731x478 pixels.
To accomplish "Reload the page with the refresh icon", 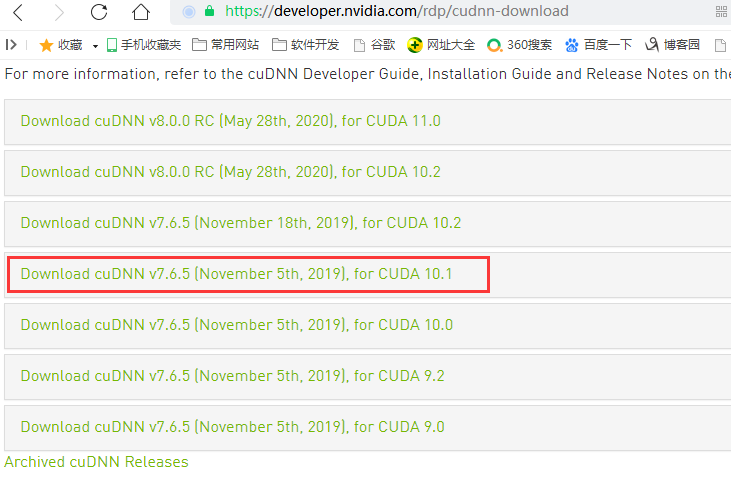I will [x=99, y=12].
